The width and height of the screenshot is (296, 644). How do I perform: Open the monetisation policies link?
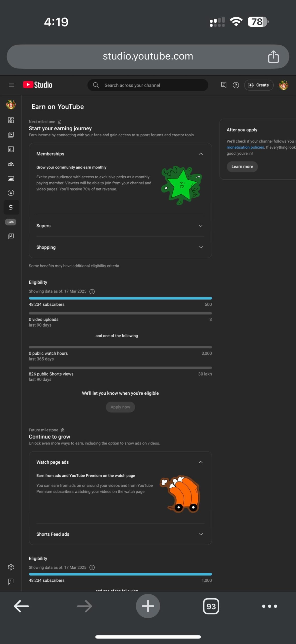pyautogui.click(x=245, y=147)
